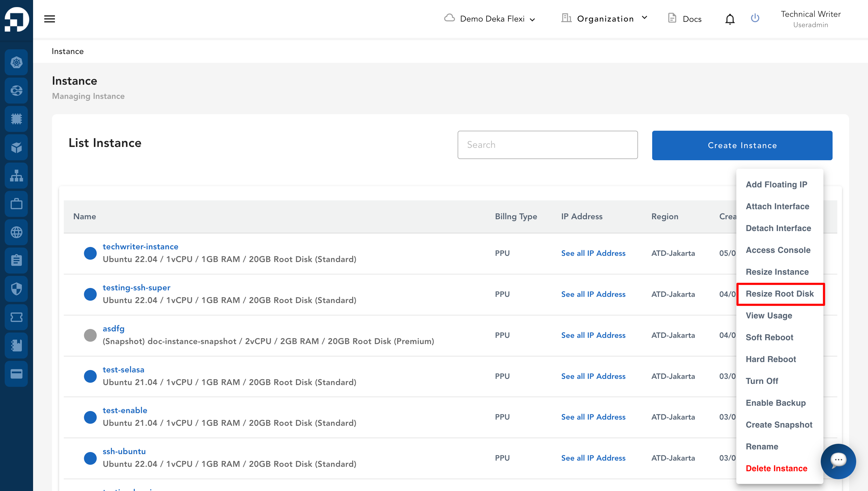The height and width of the screenshot is (491, 868).
Task: Click the Kubernetes helm sidebar icon
Action: click(x=16, y=62)
